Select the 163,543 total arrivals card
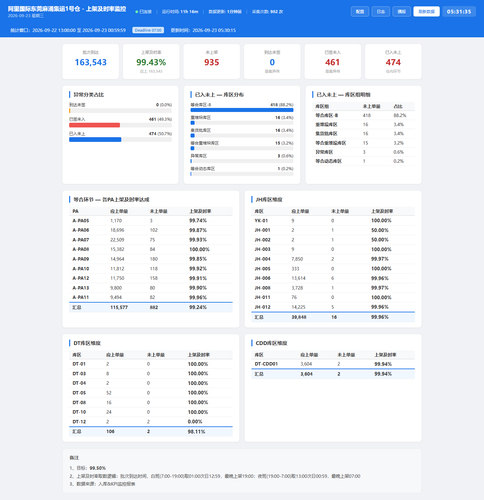Screen dimensions: 484x500 click(x=91, y=62)
